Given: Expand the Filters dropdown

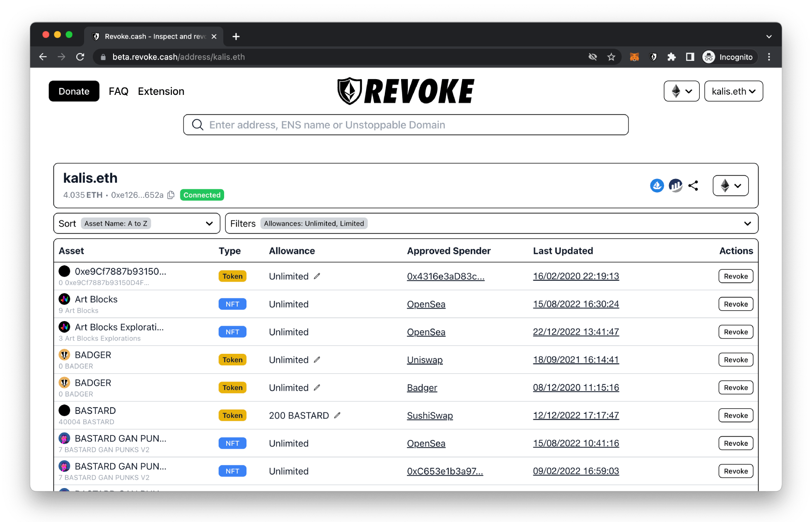Looking at the screenshot, I should [x=491, y=223].
